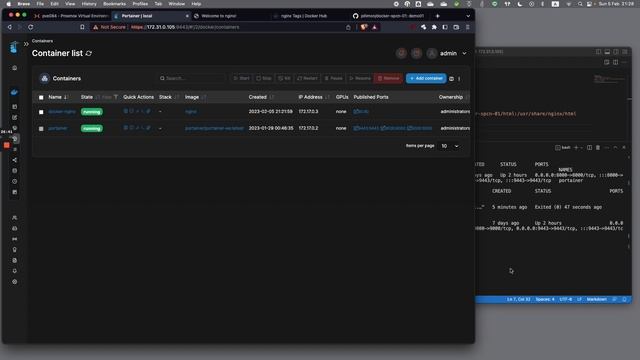Go back in the browser
The width and height of the screenshot is (640, 360).
10,27
